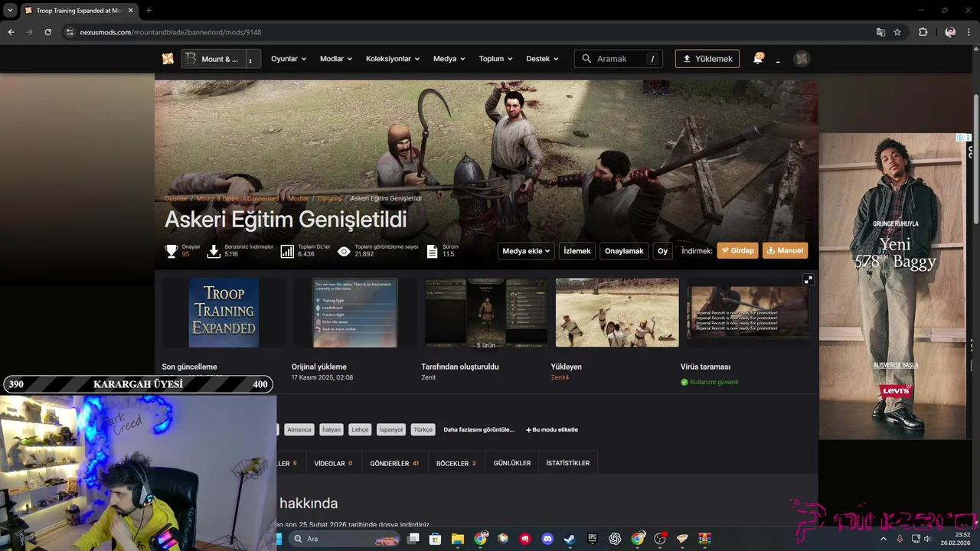Viewport: 980px width, 551px height.
Task: Expand the Modlar menu
Action: click(x=336, y=59)
